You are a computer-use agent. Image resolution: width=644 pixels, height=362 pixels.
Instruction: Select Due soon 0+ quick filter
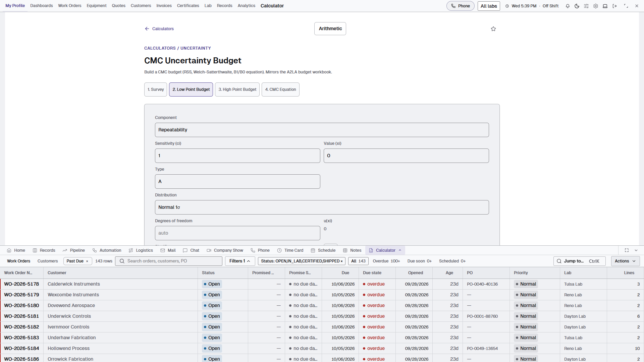pyautogui.click(x=420, y=261)
